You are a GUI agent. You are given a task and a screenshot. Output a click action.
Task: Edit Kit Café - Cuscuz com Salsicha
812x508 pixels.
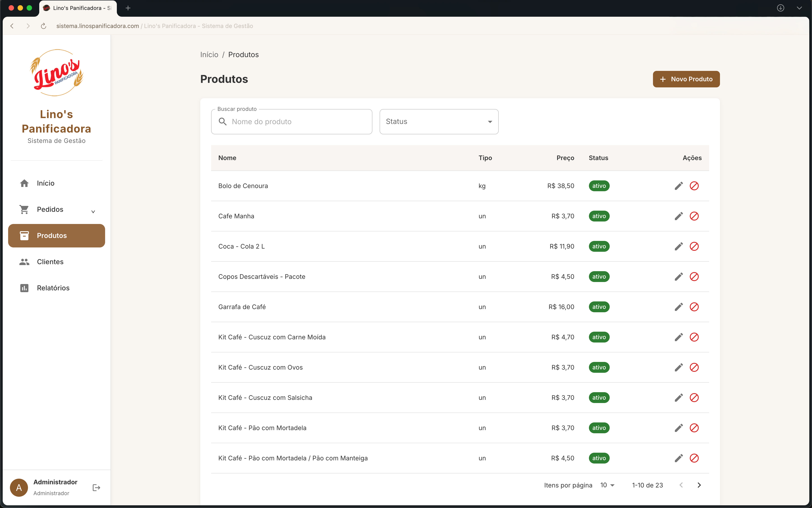[678, 397]
